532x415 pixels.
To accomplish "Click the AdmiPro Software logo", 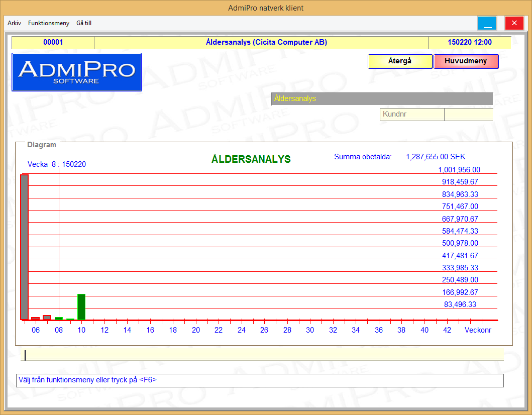I will [x=76, y=72].
